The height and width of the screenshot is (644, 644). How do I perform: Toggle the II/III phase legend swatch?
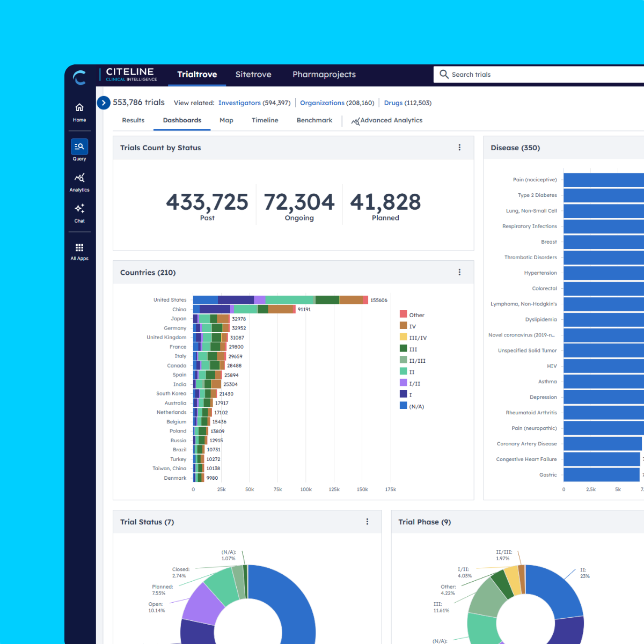pos(403,360)
